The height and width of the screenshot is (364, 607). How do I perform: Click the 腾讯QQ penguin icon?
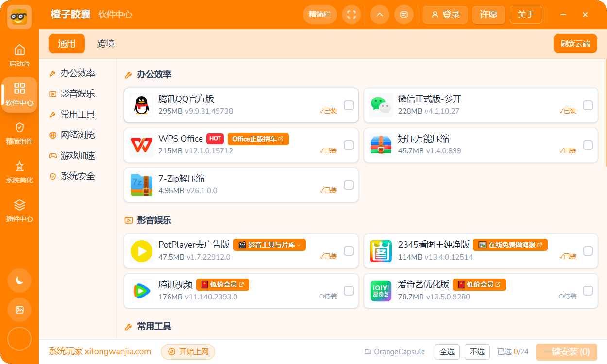pyautogui.click(x=141, y=105)
